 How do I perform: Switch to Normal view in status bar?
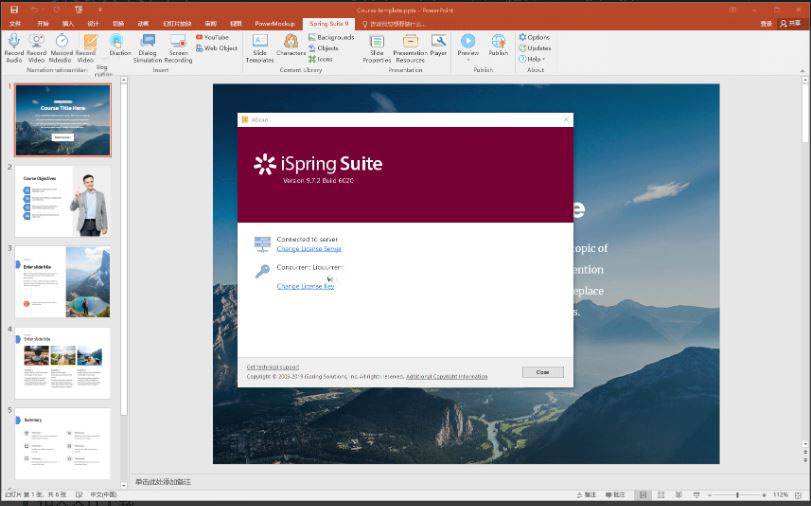point(642,495)
